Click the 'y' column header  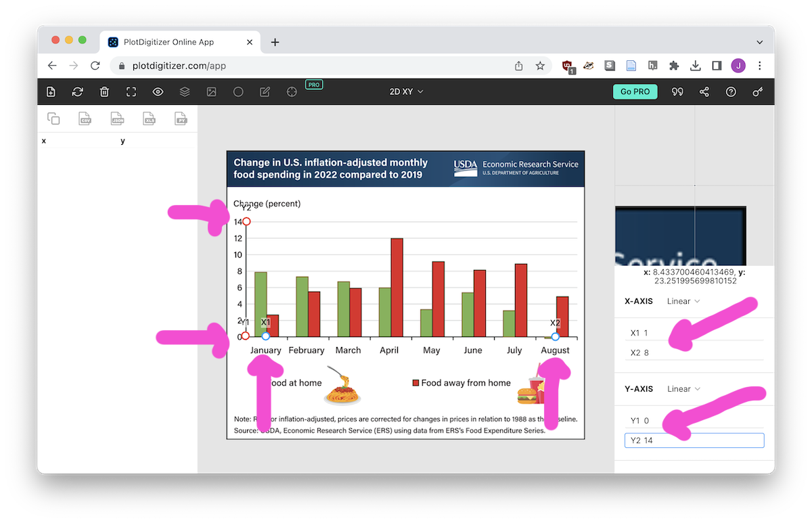[122, 141]
